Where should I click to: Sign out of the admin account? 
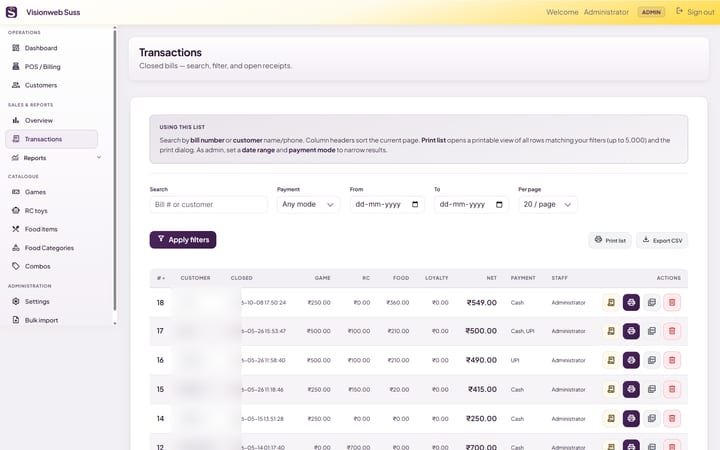click(x=695, y=12)
